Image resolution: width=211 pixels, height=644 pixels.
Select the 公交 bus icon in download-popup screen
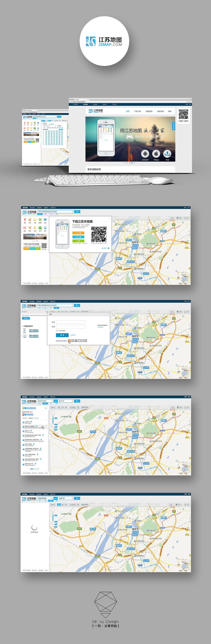(35, 220)
